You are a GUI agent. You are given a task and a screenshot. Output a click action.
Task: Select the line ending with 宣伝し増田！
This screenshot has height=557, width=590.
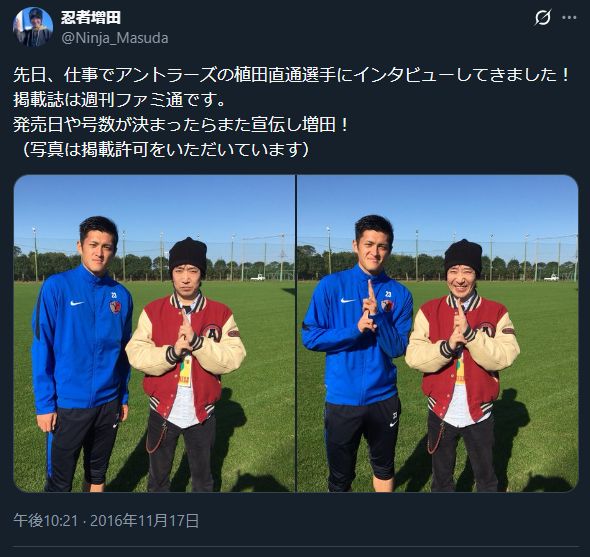pos(182,125)
